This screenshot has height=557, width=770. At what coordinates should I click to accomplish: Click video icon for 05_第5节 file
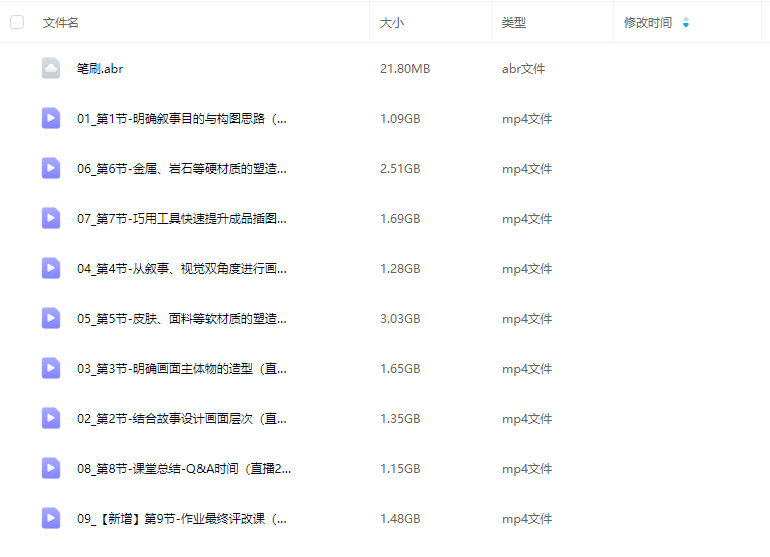(51, 318)
